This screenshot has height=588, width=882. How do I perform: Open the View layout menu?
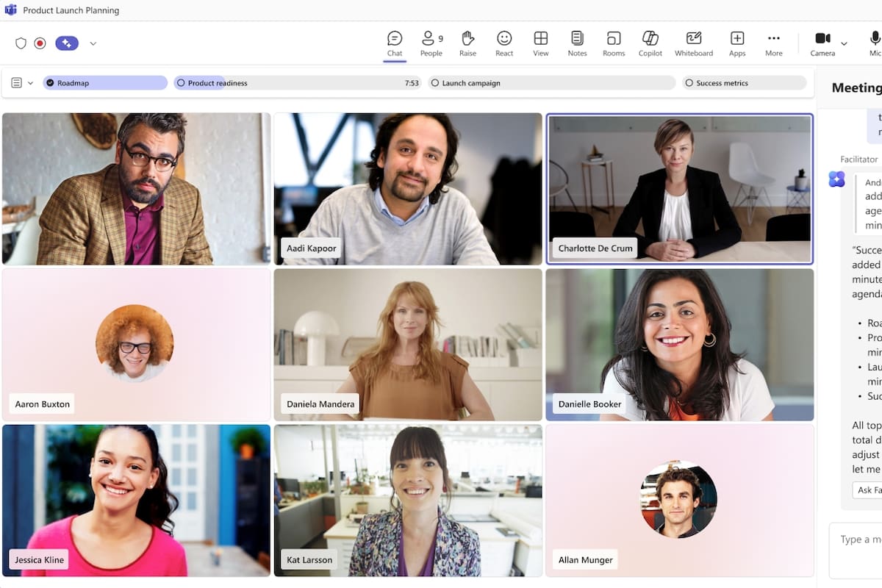click(x=541, y=43)
